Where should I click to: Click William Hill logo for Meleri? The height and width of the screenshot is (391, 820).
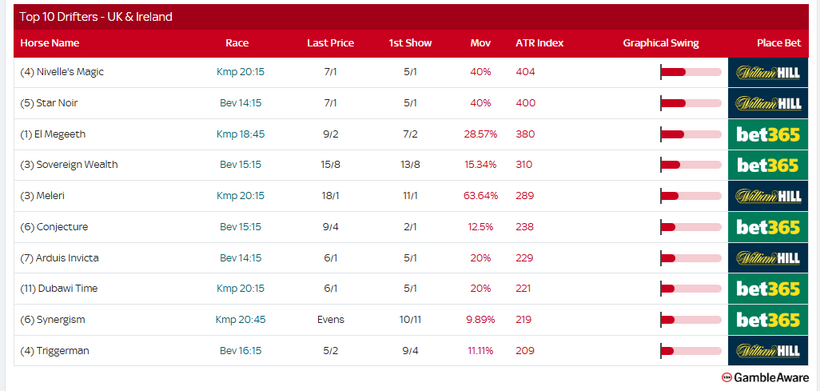[x=768, y=196]
